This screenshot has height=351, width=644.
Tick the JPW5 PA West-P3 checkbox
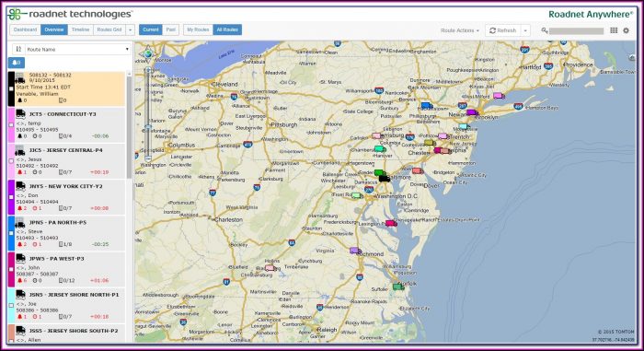(11, 270)
